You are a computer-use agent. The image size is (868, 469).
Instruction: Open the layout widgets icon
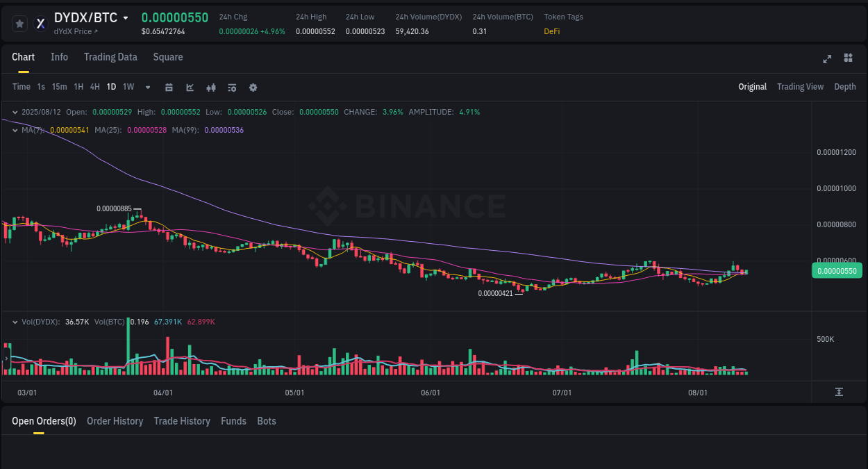coord(848,58)
